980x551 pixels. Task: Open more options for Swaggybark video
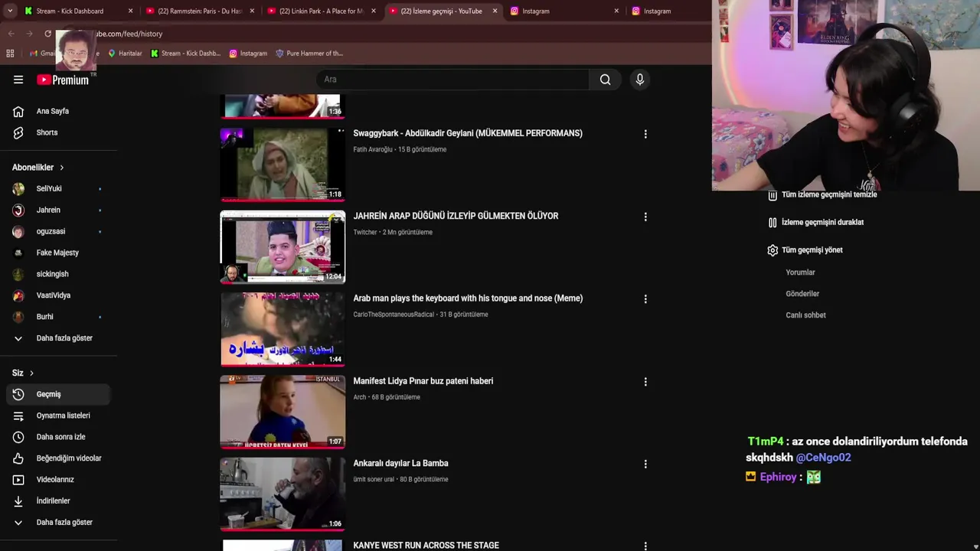pos(645,134)
